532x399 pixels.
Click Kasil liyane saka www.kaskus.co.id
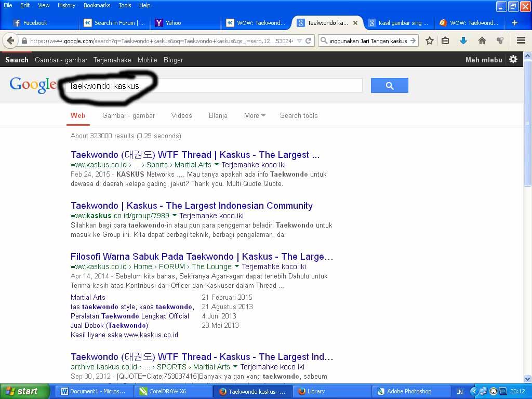(x=124, y=335)
